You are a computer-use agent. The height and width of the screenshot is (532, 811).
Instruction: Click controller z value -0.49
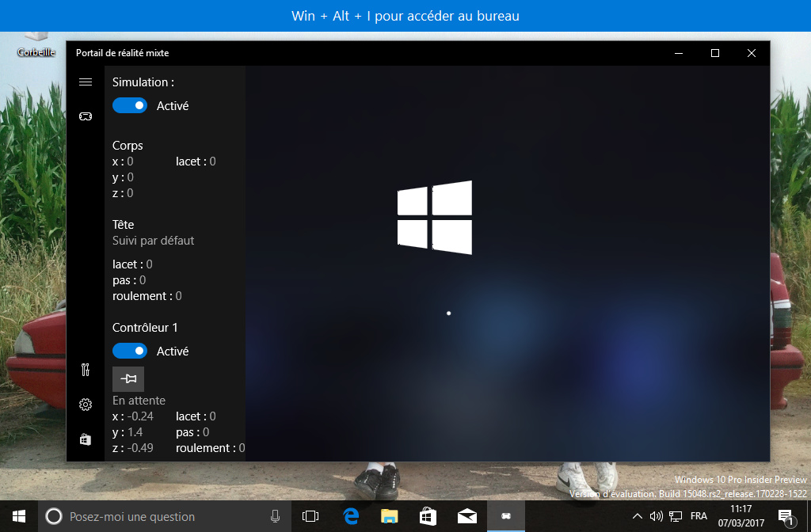pos(140,448)
